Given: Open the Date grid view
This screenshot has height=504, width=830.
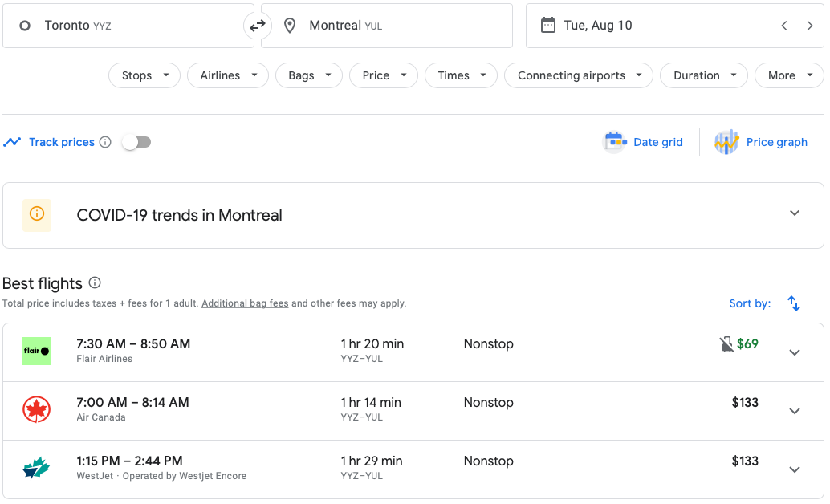Looking at the screenshot, I should [x=643, y=142].
